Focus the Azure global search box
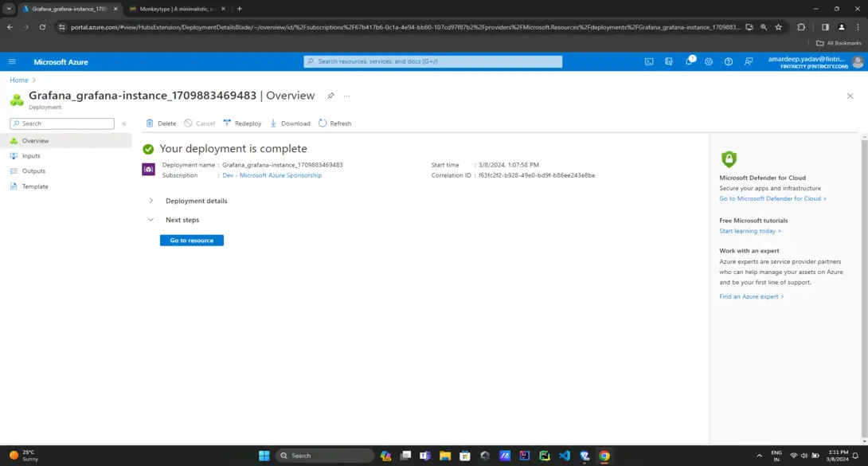Viewport: 868px width, 466px height. [433, 61]
